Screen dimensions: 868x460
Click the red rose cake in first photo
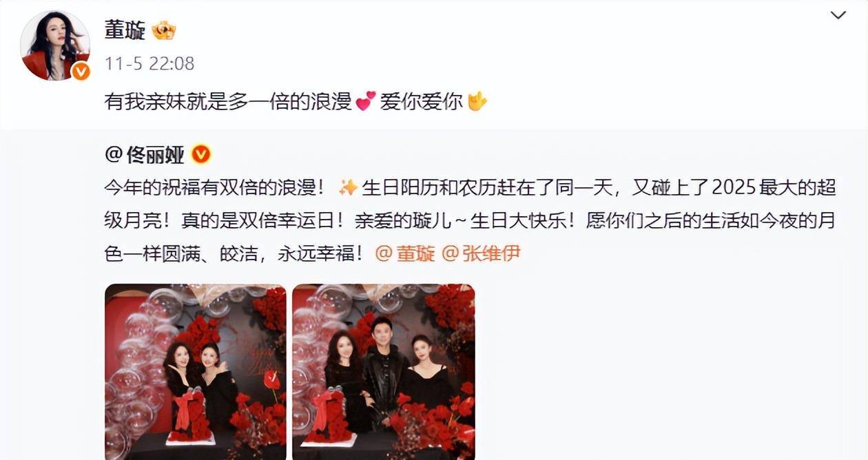[189, 415]
